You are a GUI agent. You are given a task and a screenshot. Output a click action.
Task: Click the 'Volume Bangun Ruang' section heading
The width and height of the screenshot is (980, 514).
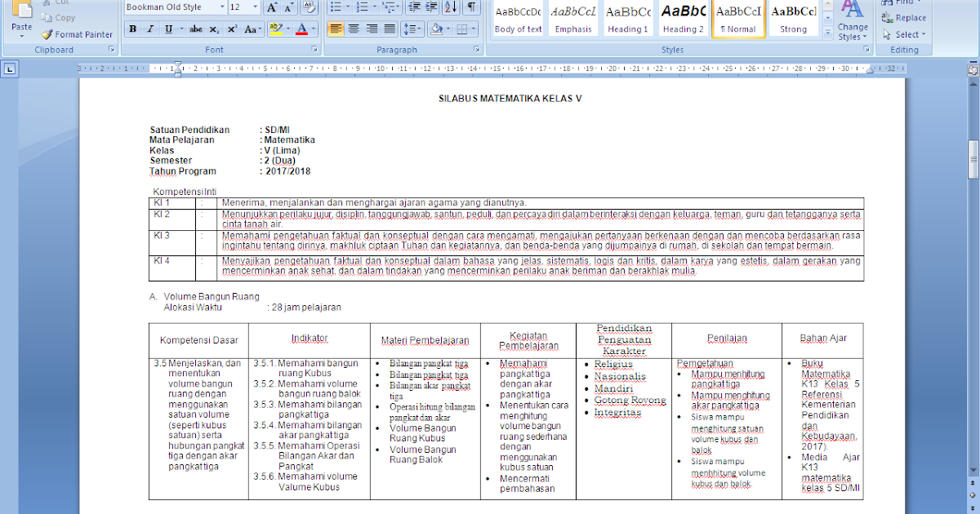pyautogui.click(x=212, y=296)
